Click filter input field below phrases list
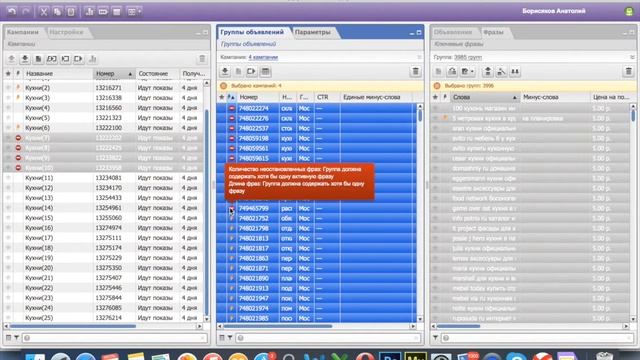 tap(538, 338)
